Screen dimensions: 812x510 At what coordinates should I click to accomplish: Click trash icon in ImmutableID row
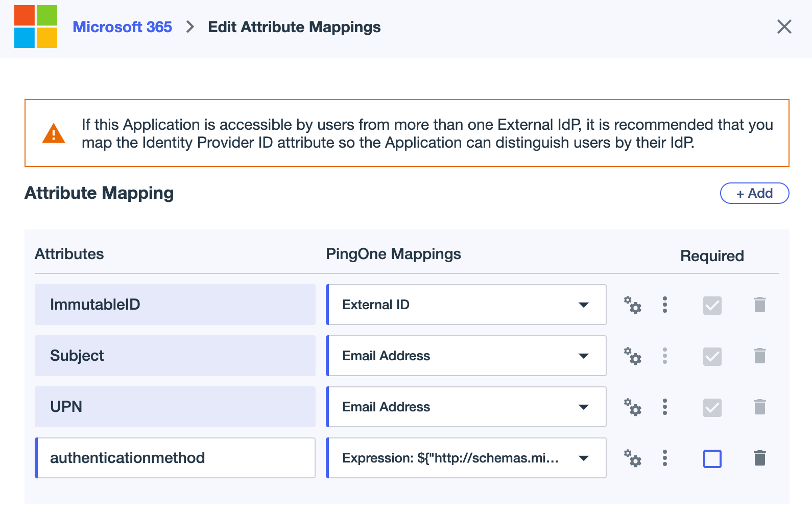click(x=759, y=305)
